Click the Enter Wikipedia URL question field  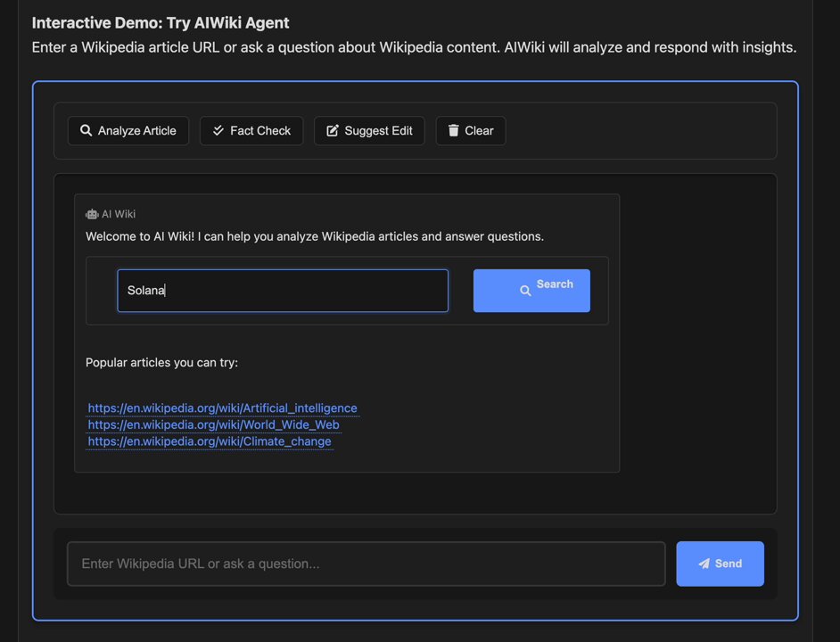(x=366, y=564)
